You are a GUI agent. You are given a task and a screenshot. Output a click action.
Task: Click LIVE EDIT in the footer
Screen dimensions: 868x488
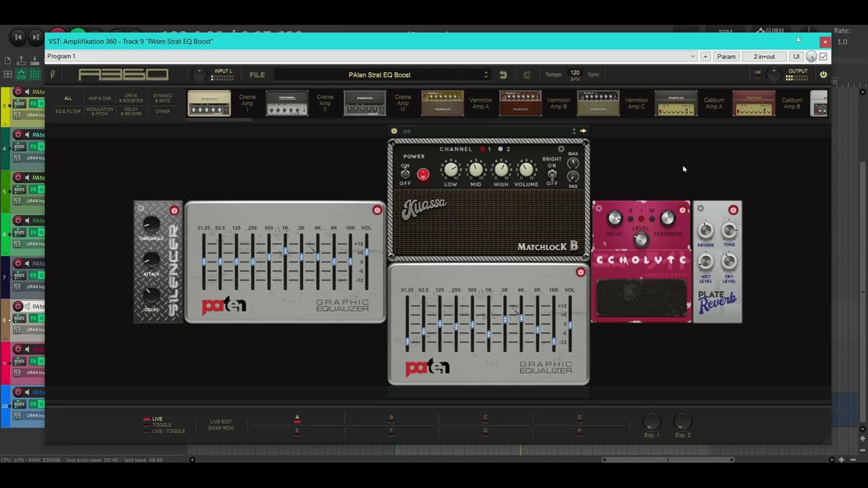pyautogui.click(x=220, y=422)
